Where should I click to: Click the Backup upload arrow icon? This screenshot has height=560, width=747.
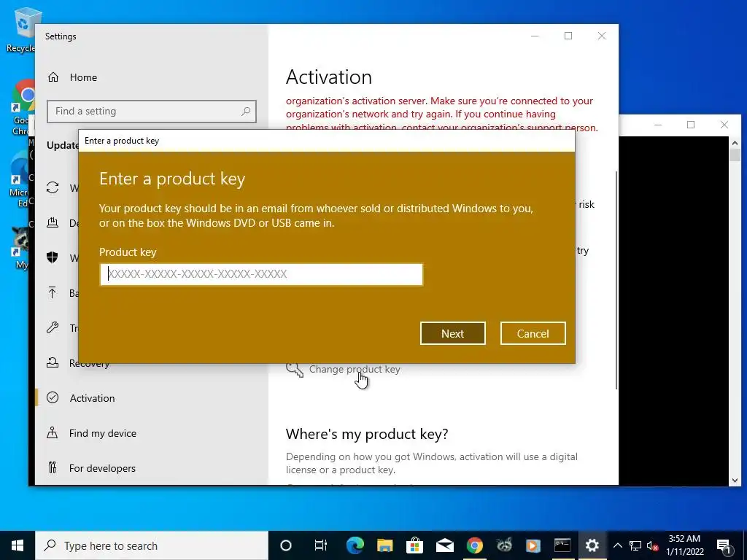tap(53, 292)
